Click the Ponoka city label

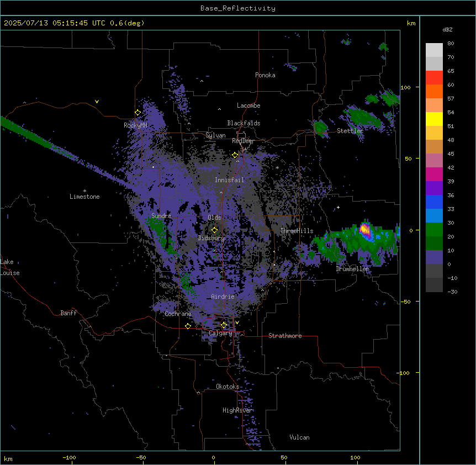coord(265,75)
